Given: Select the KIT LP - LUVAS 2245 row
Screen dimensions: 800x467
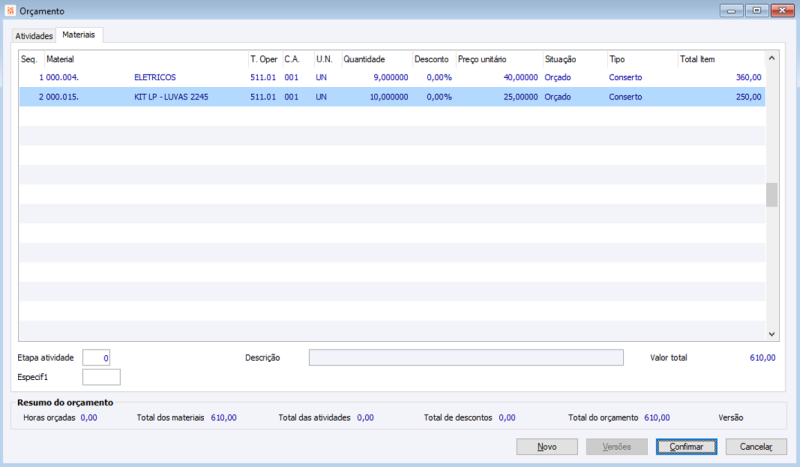Looking at the screenshot, I should point(392,97).
